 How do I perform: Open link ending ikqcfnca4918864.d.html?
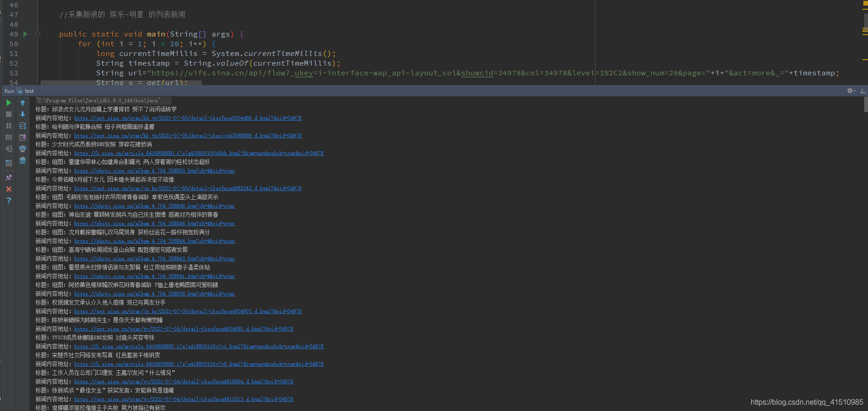tap(183, 381)
